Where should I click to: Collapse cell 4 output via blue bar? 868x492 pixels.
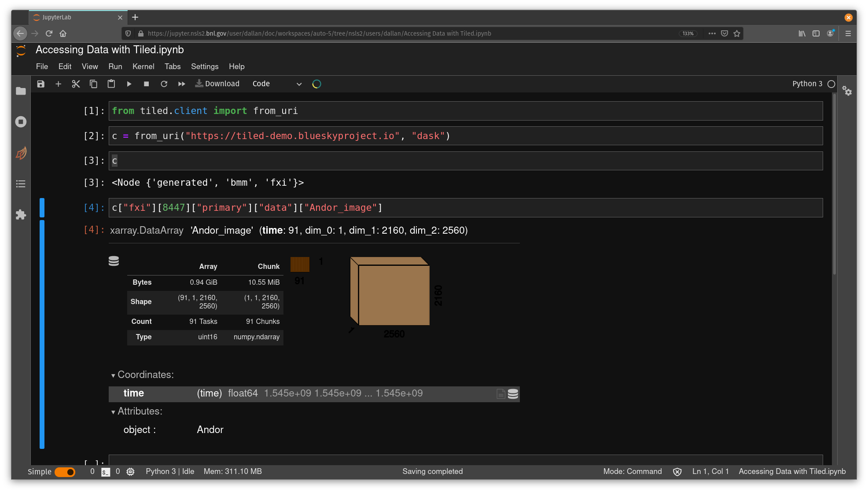point(42,334)
